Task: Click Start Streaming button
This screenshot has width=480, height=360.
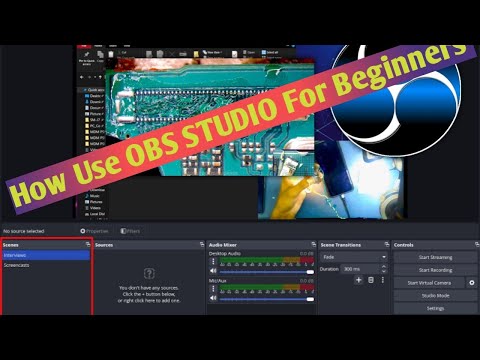Action: coord(435,257)
